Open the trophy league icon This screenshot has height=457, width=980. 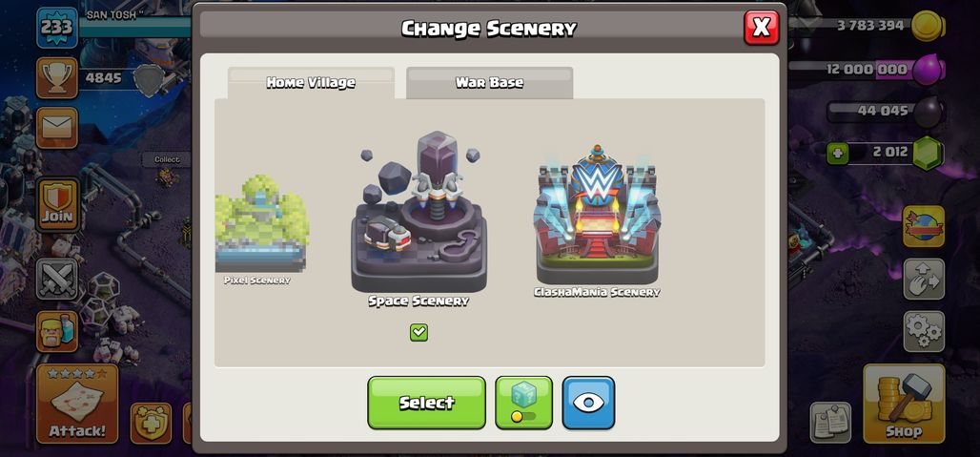point(57,78)
